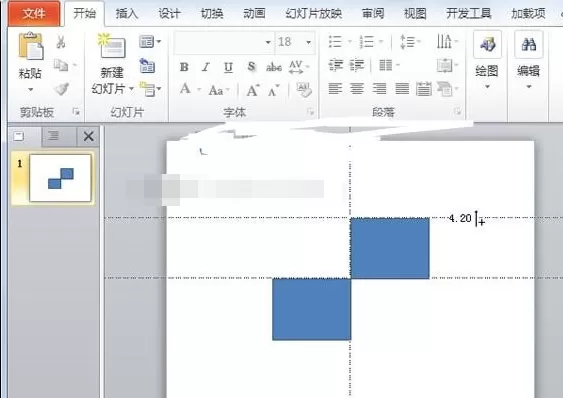Click the convert to SmartArt icon
The height and width of the screenshot is (398, 563).
pyautogui.click(x=447, y=89)
